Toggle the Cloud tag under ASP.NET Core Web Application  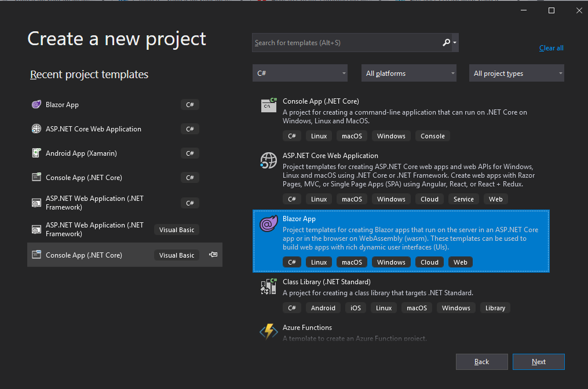click(429, 199)
